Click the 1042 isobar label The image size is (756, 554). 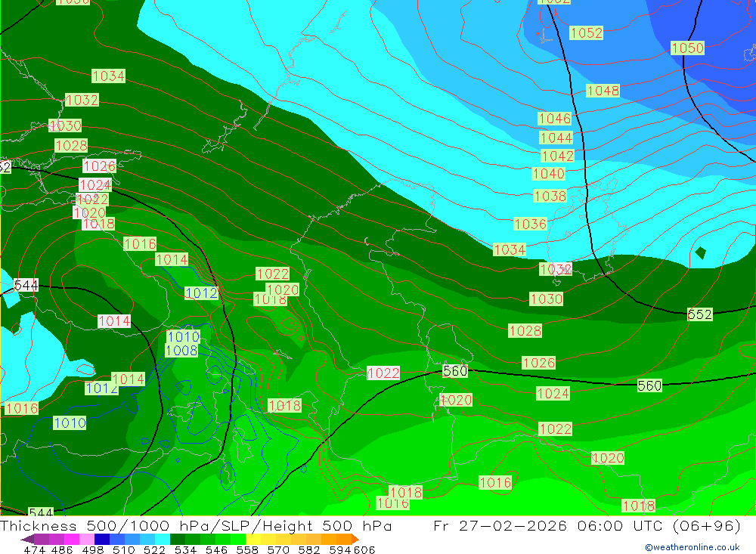tap(558, 156)
